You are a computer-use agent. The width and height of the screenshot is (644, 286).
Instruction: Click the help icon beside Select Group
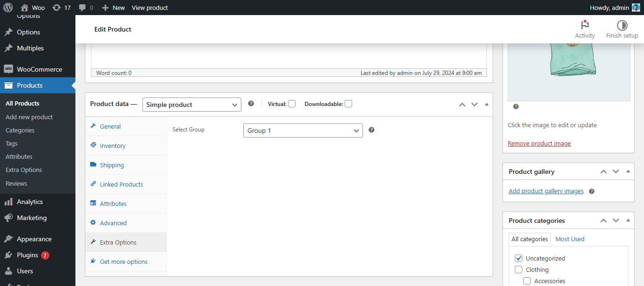[x=372, y=130]
